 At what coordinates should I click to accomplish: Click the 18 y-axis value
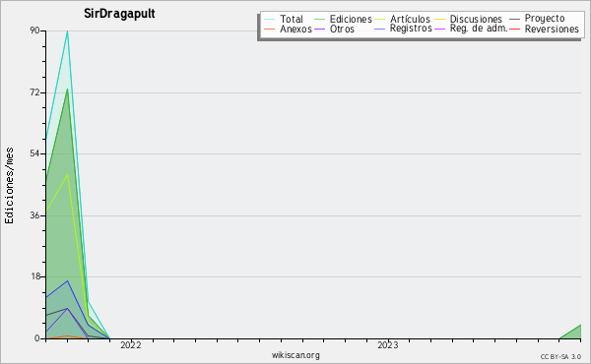(x=35, y=276)
